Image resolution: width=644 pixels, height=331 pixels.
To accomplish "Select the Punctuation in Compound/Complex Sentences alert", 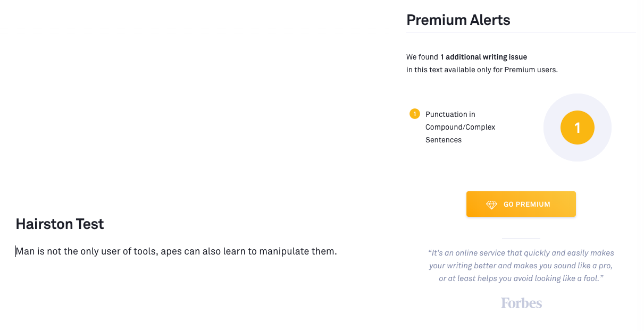I will click(460, 127).
